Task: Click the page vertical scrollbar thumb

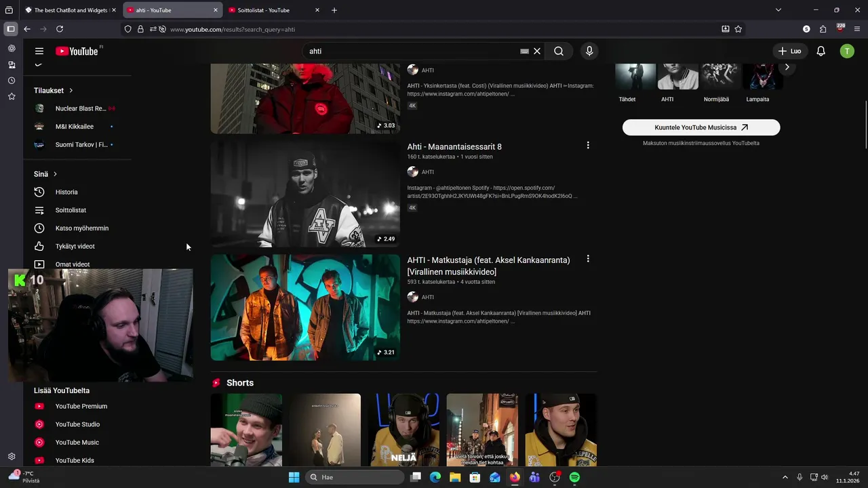Action: (x=865, y=125)
